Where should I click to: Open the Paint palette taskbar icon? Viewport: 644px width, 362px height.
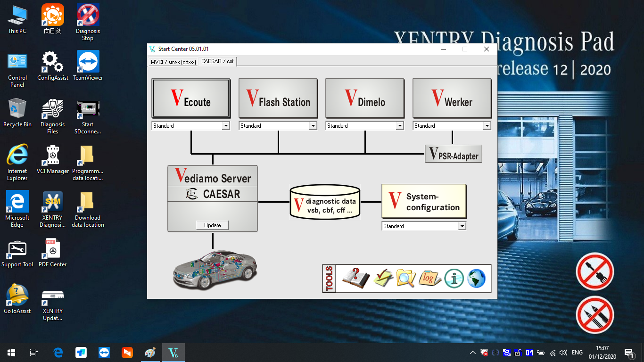pyautogui.click(x=150, y=353)
